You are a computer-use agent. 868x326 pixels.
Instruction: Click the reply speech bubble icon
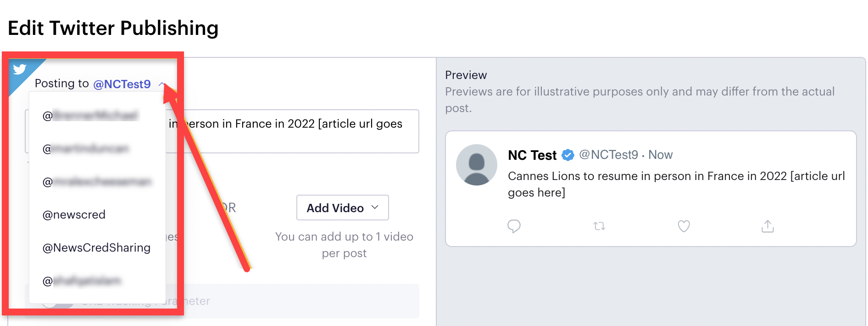point(514,226)
